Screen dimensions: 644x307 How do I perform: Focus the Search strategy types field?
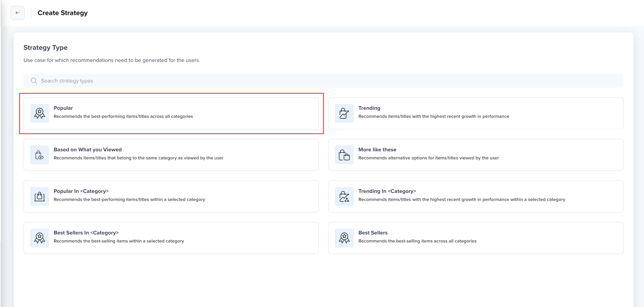(x=323, y=81)
